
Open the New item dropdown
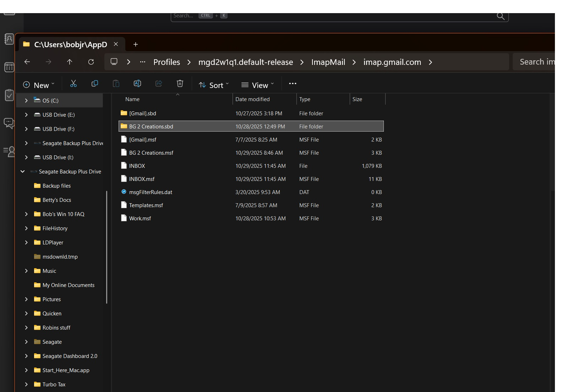tap(39, 85)
